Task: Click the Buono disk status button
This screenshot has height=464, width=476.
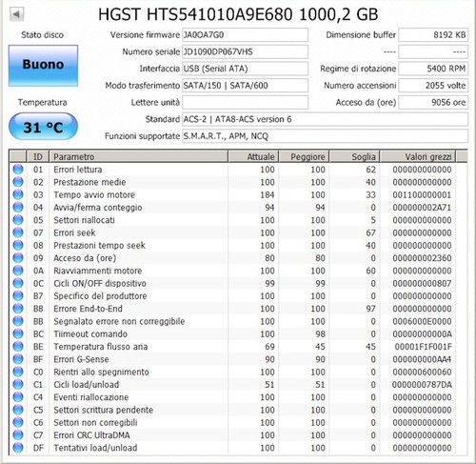Action: tap(43, 66)
